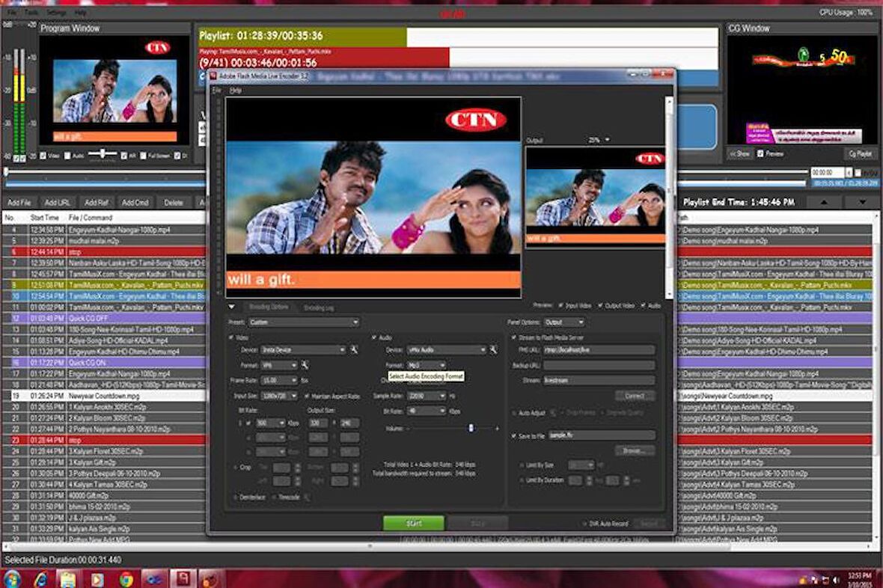Toggle Maintain Aspect Ratio checkbox

[307, 396]
